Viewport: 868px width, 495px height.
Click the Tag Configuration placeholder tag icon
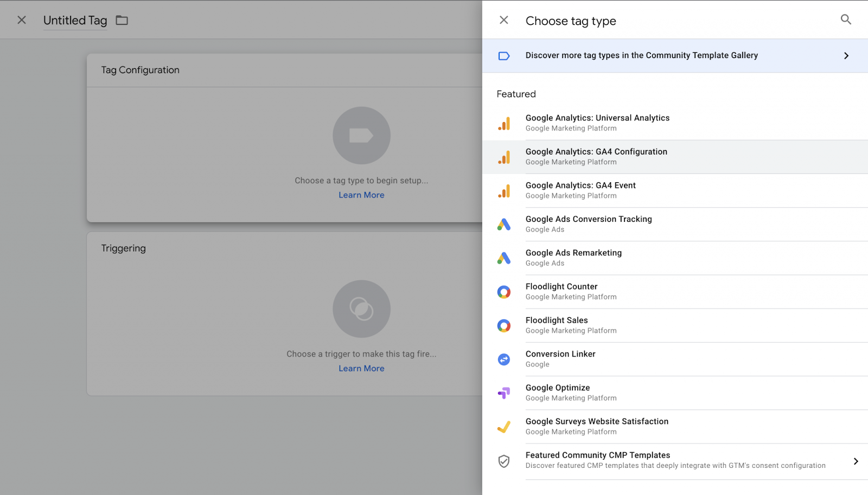(361, 136)
